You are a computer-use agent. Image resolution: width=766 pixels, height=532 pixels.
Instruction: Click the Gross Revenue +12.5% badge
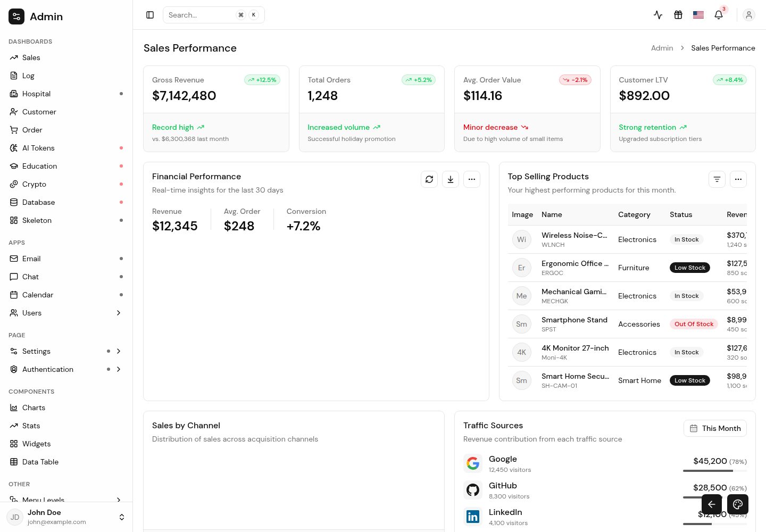point(262,80)
